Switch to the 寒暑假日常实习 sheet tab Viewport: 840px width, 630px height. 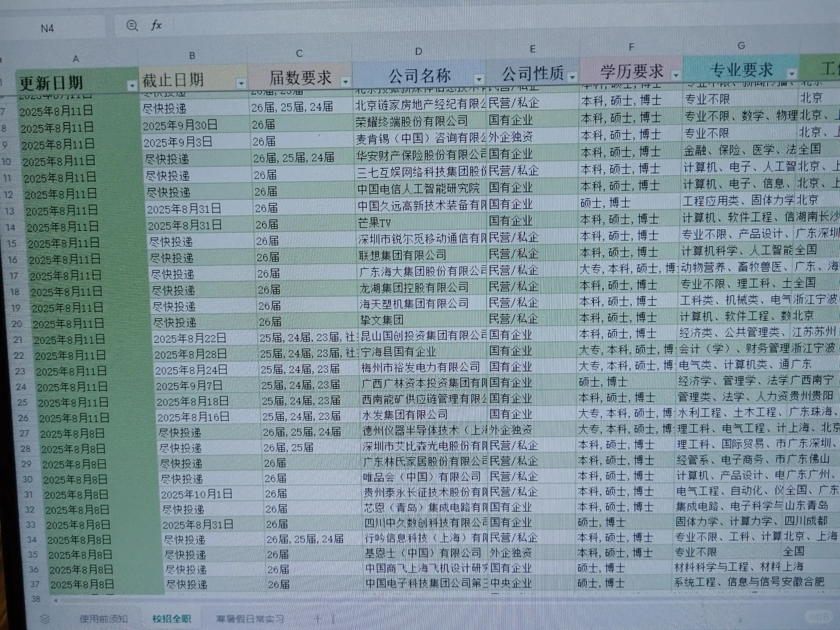coord(250,618)
